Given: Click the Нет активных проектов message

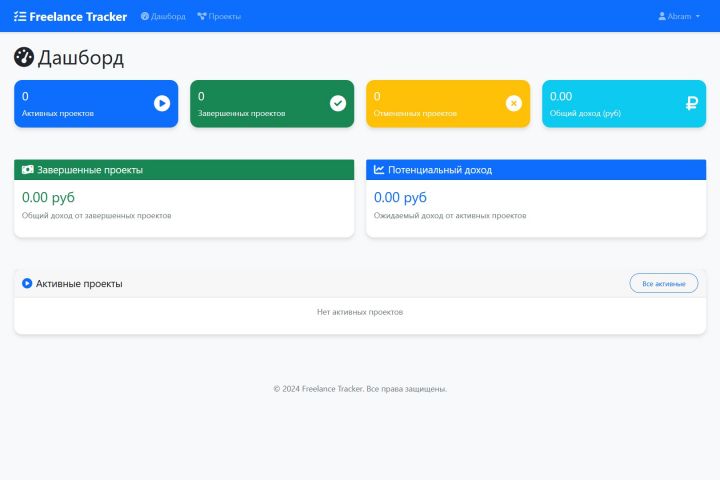Looking at the screenshot, I should [x=360, y=312].
